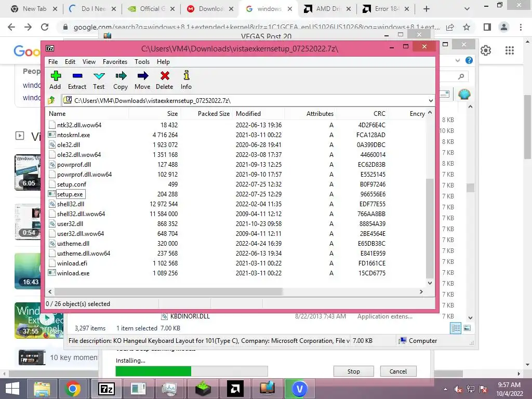Select KBDINORI.DLL in the Explorer window
Image resolution: width=532 pixels, height=399 pixels.
pyautogui.click(x=190, y=316)
